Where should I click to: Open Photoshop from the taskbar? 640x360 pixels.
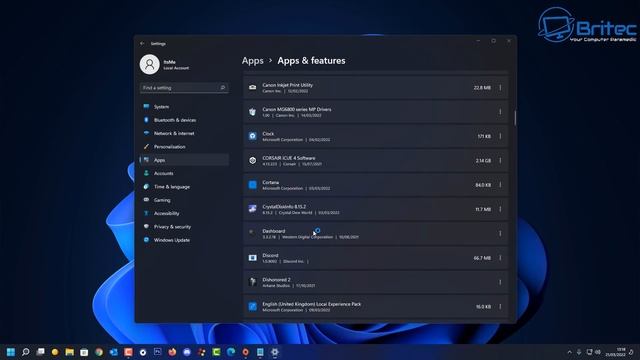pyautogui.click(x=158, y=352)
